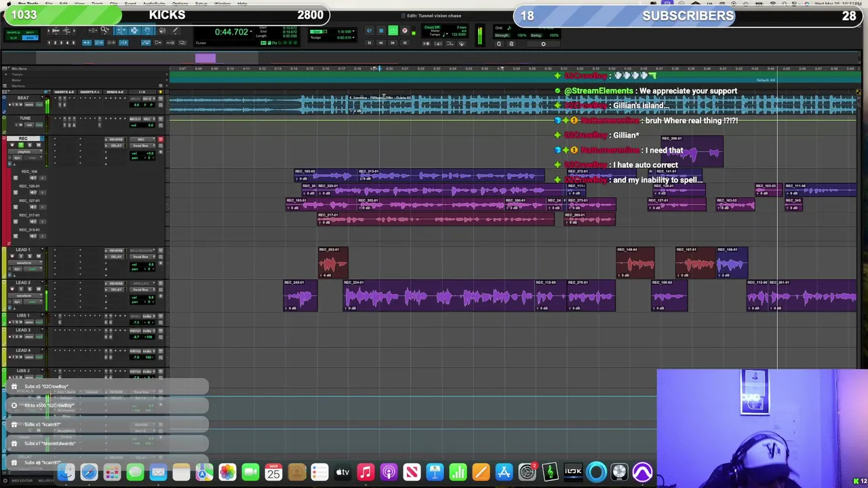Enable Slip edit mode
Screen dimensions: 868x488
point(13,37)
